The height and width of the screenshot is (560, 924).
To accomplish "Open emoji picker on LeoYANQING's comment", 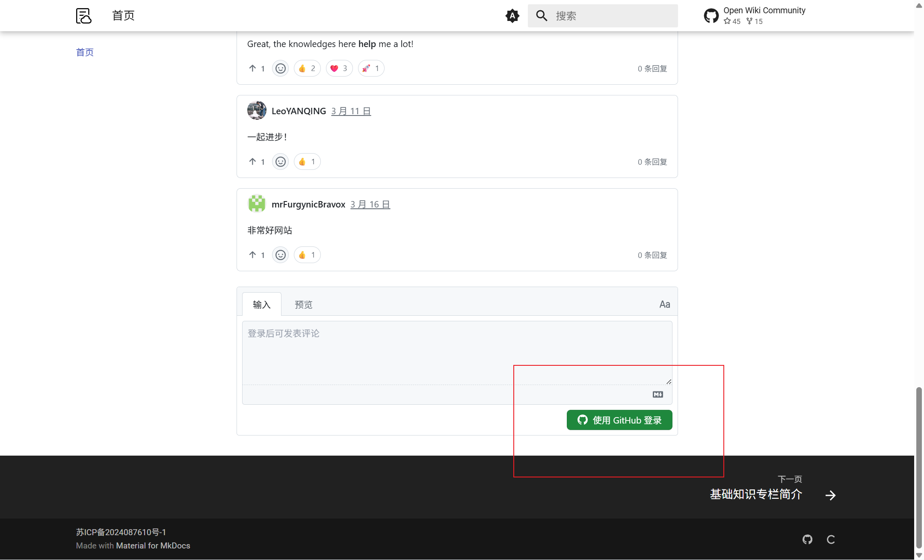I will (281, 162).
